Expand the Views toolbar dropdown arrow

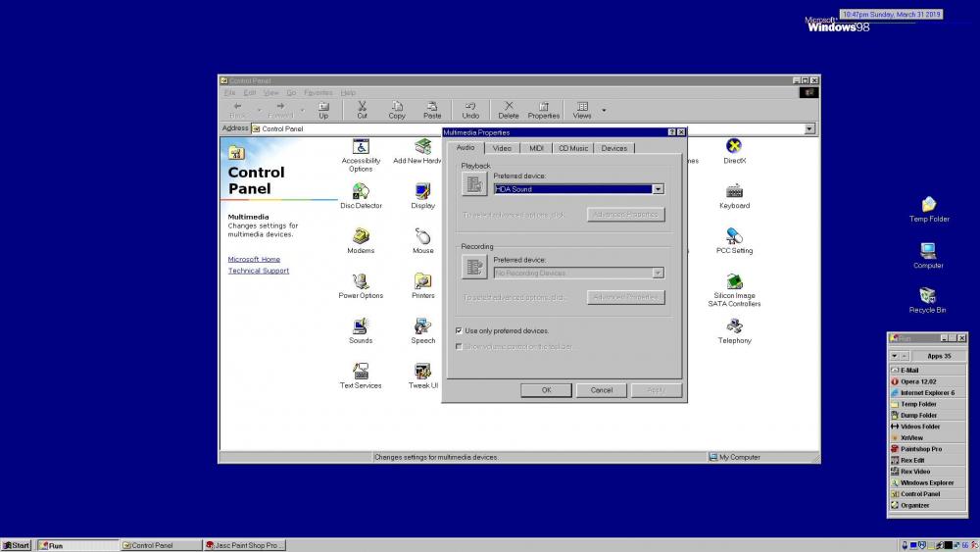pos(604,110)
